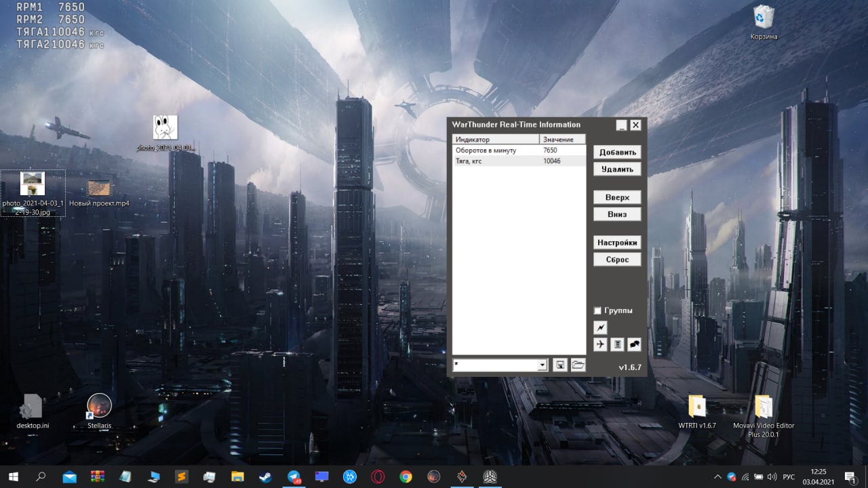Open profile using the folder icon
Screen dimensions: 868x488
click(578, 365)
